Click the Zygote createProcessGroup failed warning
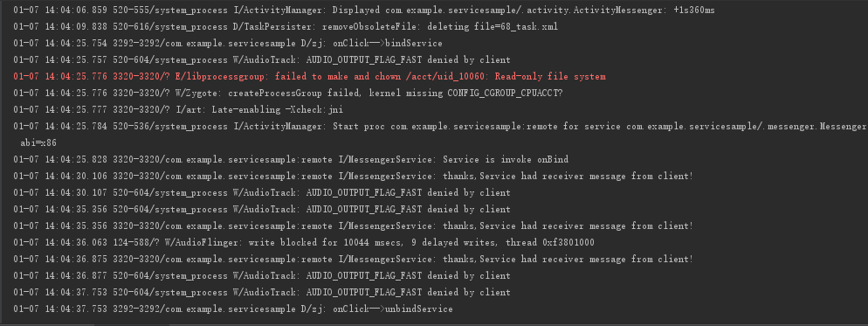Image resolution: width=868 pixels, height=326 pixels. (x=288, y=94)
